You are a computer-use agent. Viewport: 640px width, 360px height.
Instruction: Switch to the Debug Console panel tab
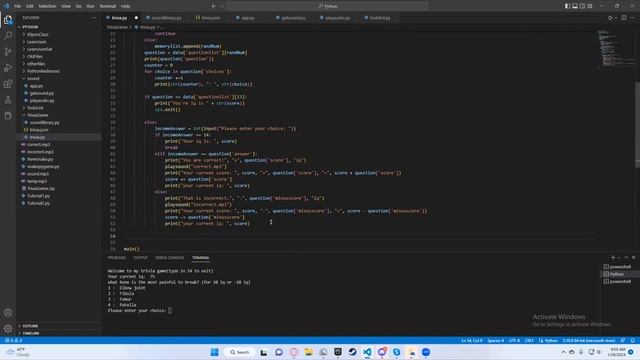tap(170, 258)
